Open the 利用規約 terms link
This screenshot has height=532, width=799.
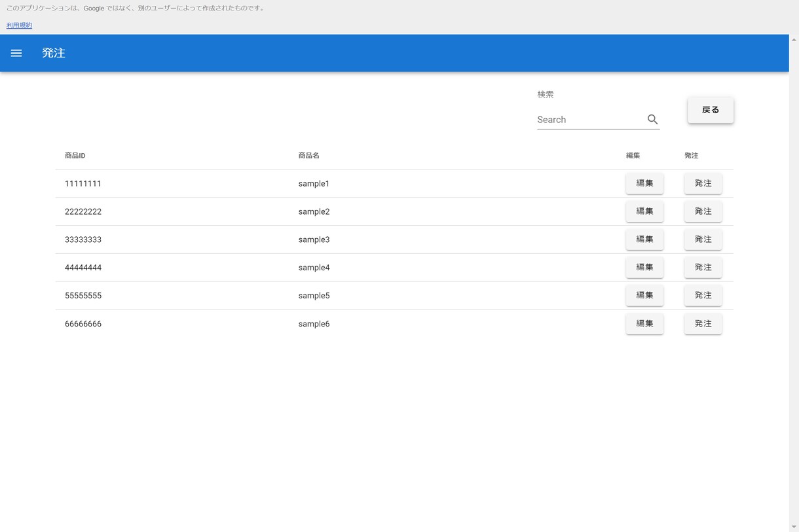pyautogui.click(x=19, y=26)
